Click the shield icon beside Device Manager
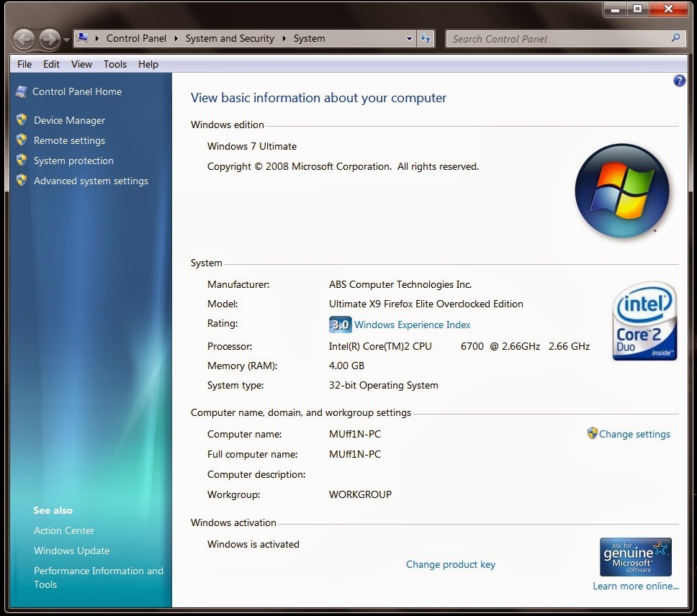This screenshot has width=697, height=616. coord(22,119)
